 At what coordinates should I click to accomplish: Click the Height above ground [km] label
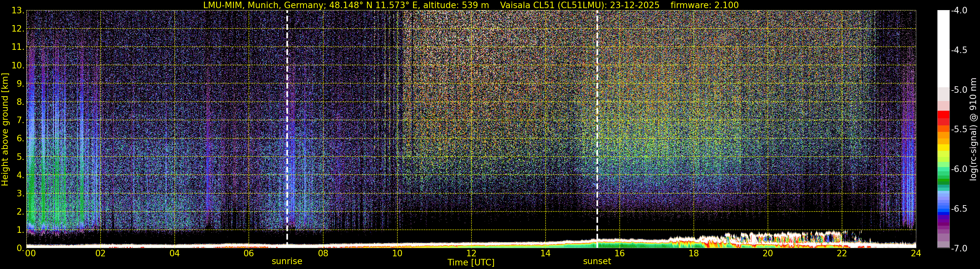(x=5, y=130)
